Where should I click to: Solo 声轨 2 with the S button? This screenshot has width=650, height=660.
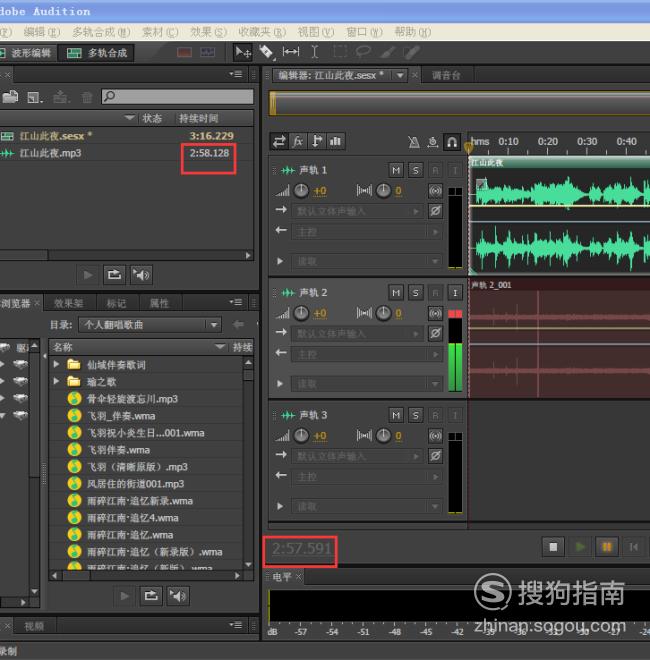pos(416,293)
